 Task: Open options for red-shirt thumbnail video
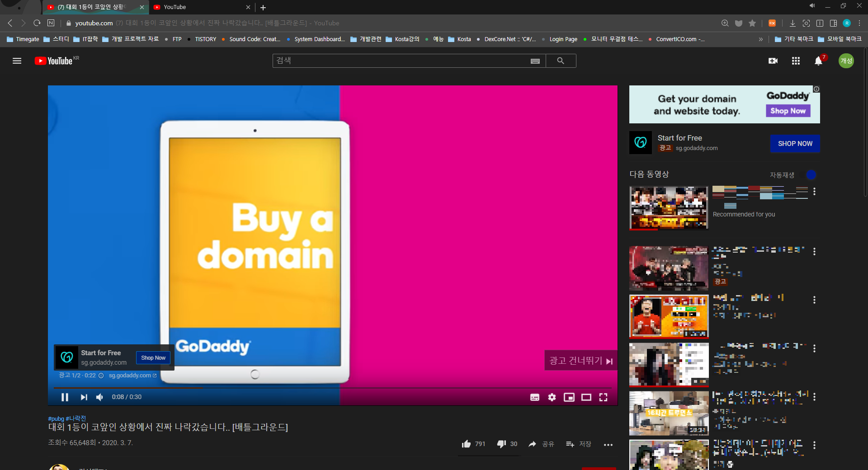814,300
